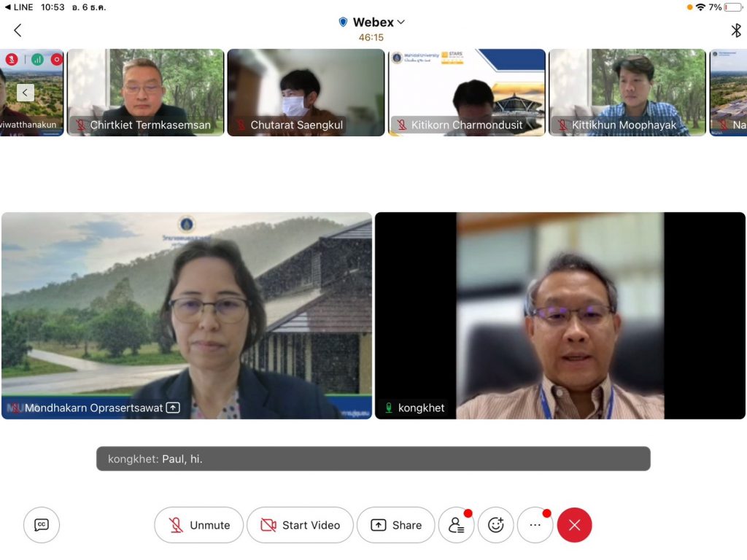Click the red muted-microphone status icon

(12, 60)
